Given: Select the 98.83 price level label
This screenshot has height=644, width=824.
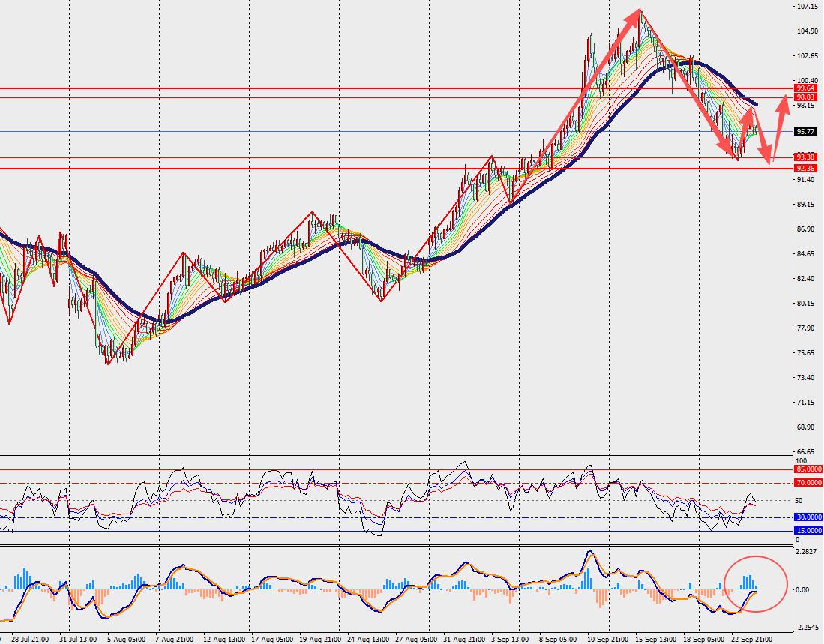Looking at the screenshot, I should pos(805,97).
